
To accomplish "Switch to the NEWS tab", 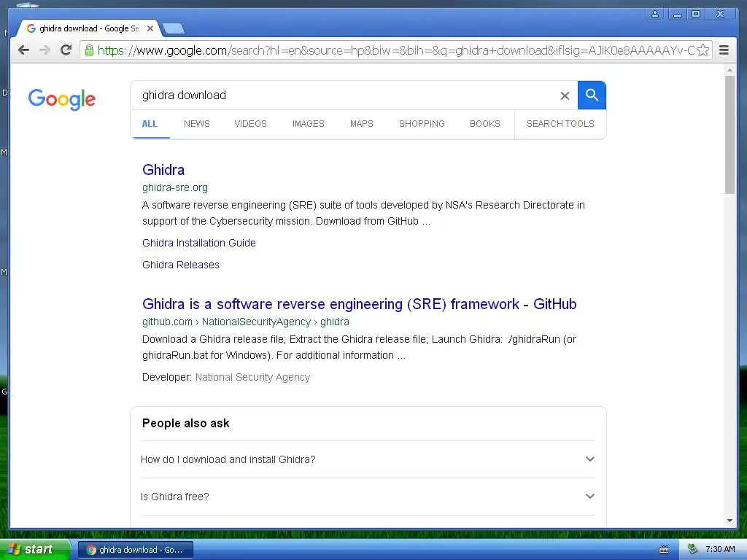I will [x=197, y=124].
